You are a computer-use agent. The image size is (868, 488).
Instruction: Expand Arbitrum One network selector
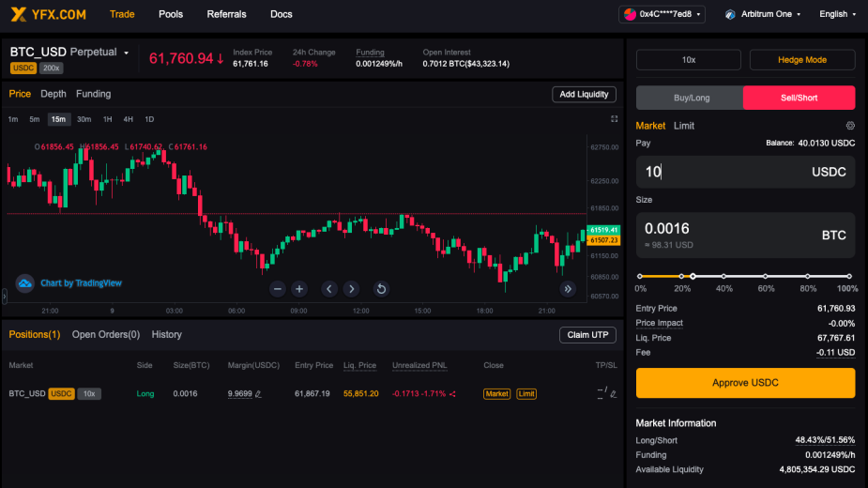764,14
